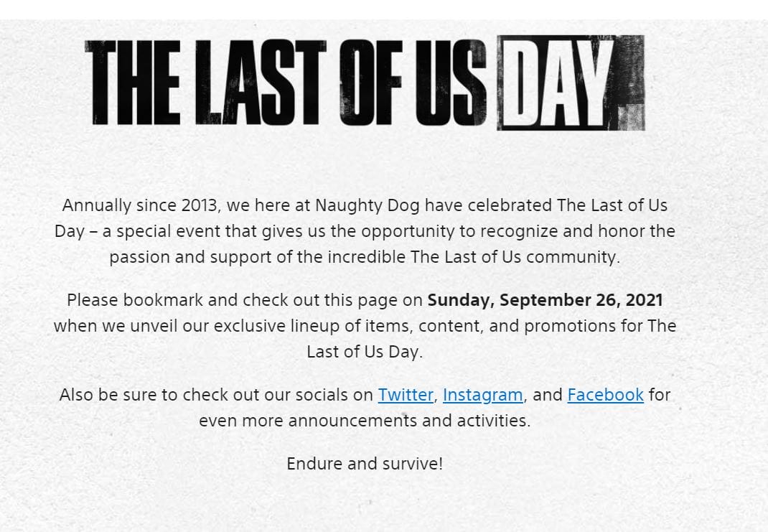Open the Instagram link
Viewport: 768px width, 532px height.
482,395
